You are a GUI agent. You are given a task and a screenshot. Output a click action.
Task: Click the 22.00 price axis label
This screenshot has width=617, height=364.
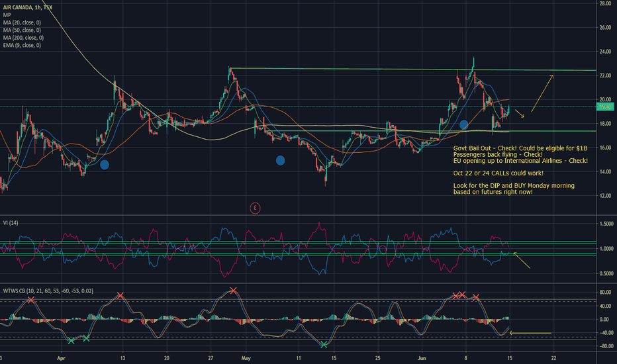click(605, 75)
